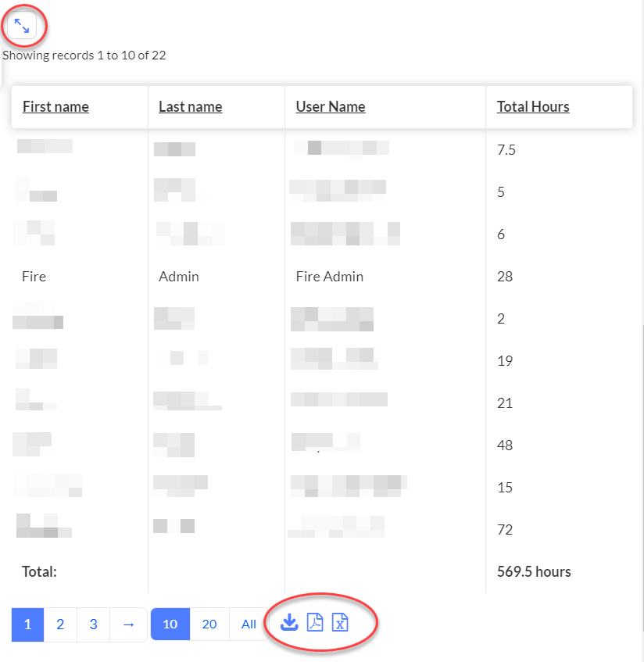644x662 pixels.
Task: Click the Admin last name cell
Action: click(x=179, y=277)
